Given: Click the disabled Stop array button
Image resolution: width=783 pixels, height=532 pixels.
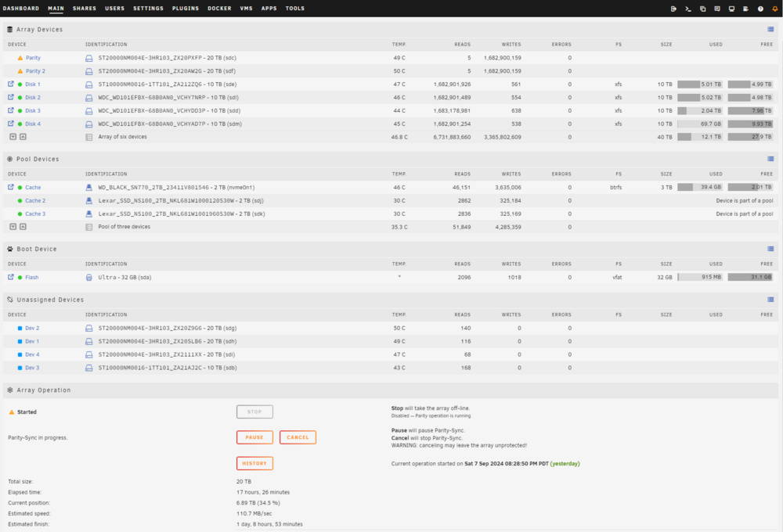Looking at the screenshot, I should (x=254, y=412).
